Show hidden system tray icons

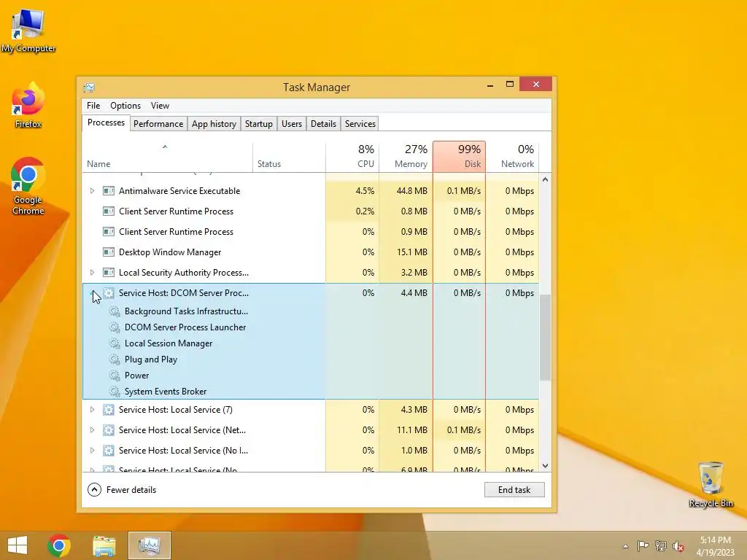tap(625, 546)
